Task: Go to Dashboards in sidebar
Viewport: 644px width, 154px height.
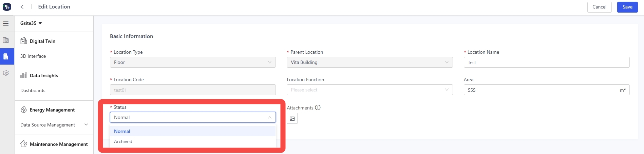Action: tap(33, 90)
